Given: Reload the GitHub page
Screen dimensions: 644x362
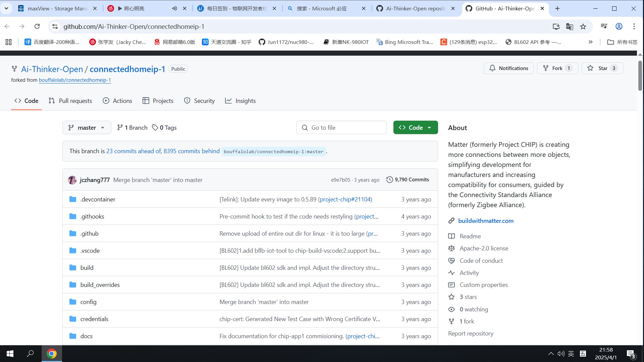Looking at the screenshot, I should click(x=37, y=26).
